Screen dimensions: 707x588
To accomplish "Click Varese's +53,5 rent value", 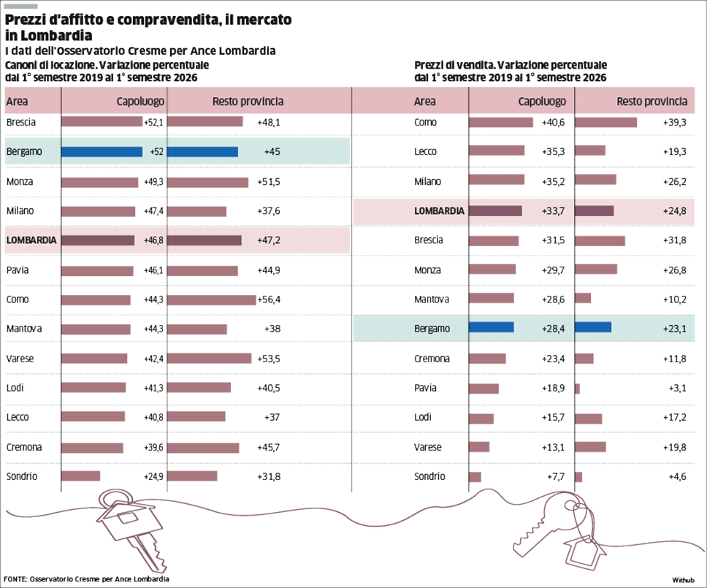I will tap(269, 359).
